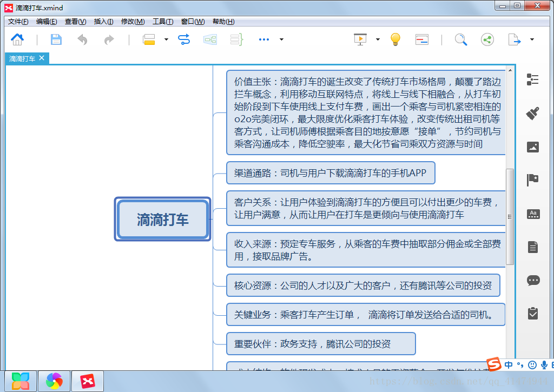Click the scroll up arrow of the canvas
Screen dimensions: 554x392
(x=510, y=70)
